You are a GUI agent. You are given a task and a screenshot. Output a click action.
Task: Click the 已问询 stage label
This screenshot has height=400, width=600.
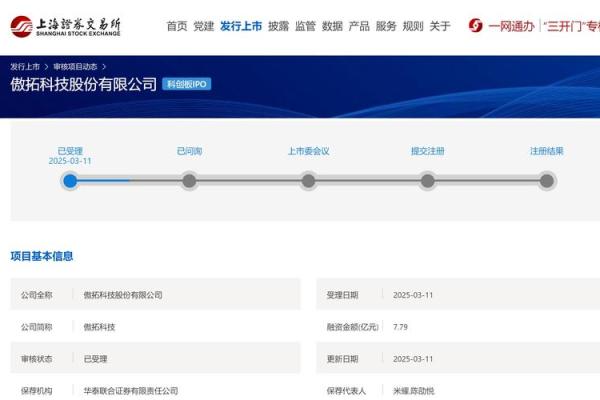click(x=189, y=151)
